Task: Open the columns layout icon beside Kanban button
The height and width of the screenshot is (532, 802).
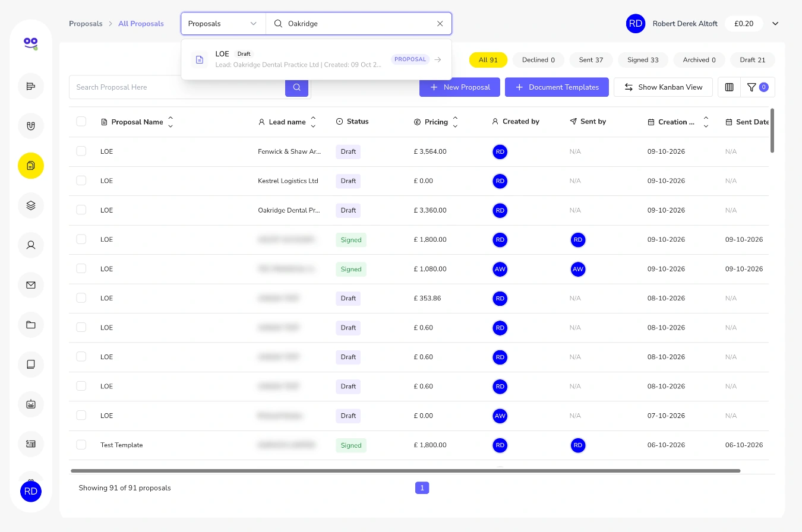Action: [730, 87]
